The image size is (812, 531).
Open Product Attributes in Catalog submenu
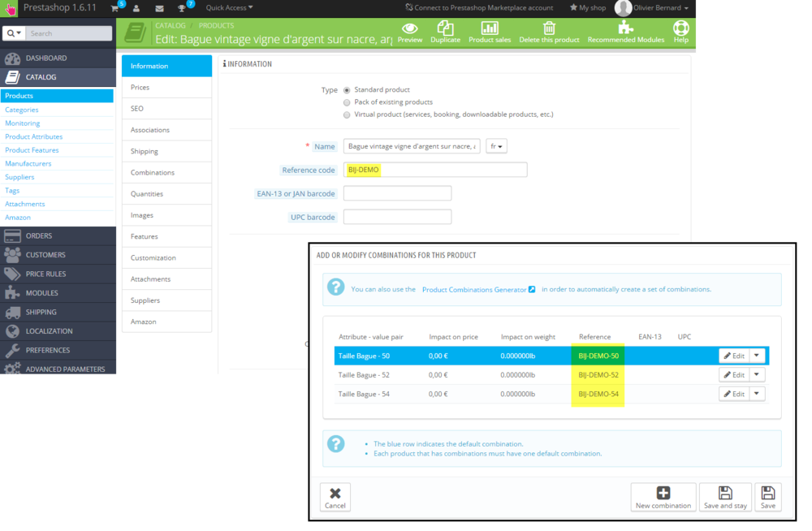(x=33, y=136)
